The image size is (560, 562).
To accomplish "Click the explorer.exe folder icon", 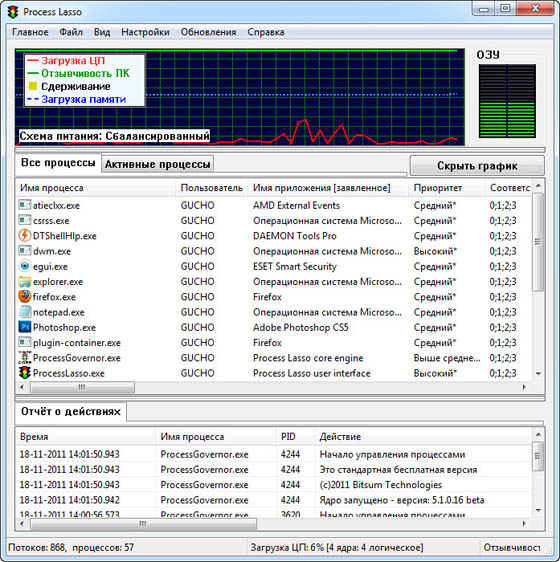I will (x=25, y=281).
